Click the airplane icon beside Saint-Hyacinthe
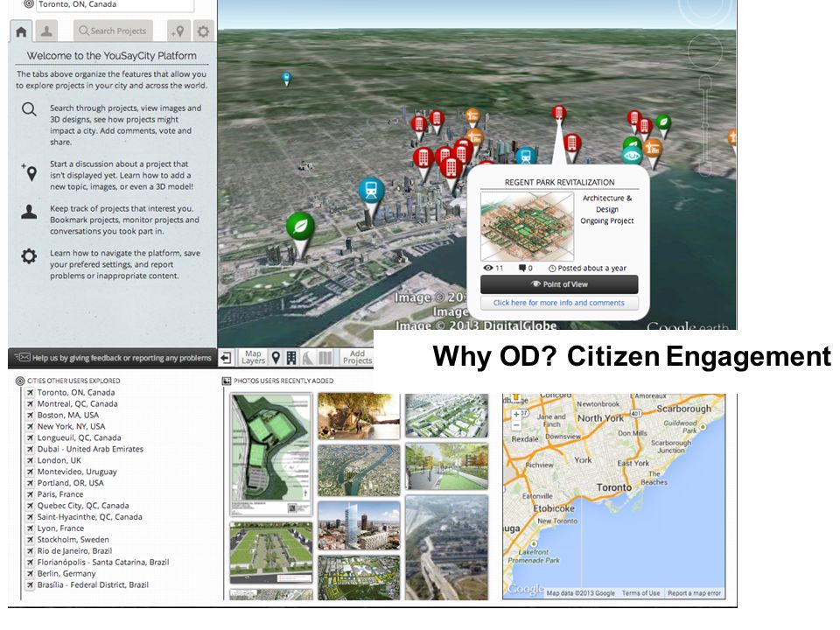840x630 pixels. pyautogui.click(x=31, y=517)
